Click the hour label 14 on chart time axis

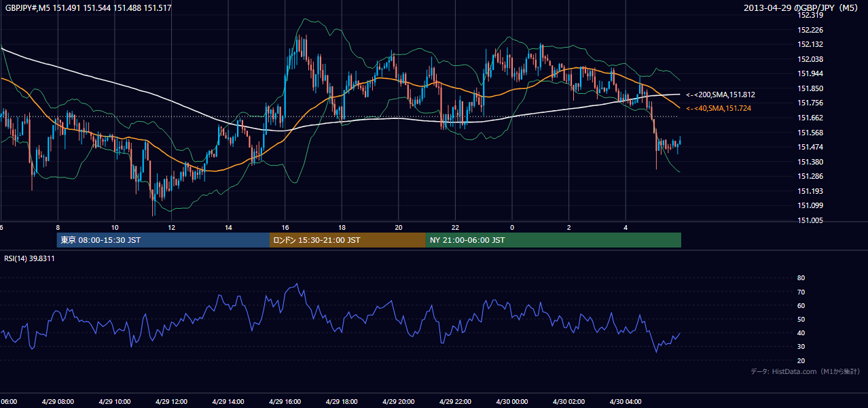[x=229, y=227]
